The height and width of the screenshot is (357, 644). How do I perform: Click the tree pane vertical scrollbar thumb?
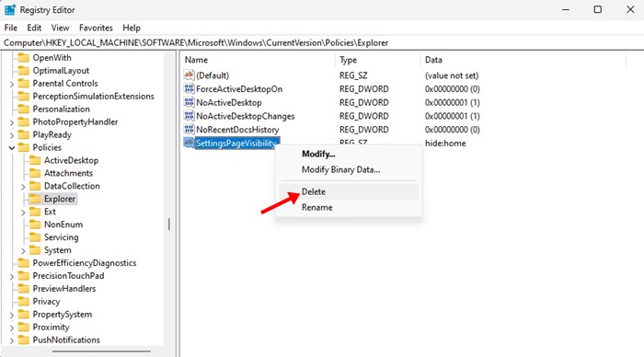(x=168, y=225)
